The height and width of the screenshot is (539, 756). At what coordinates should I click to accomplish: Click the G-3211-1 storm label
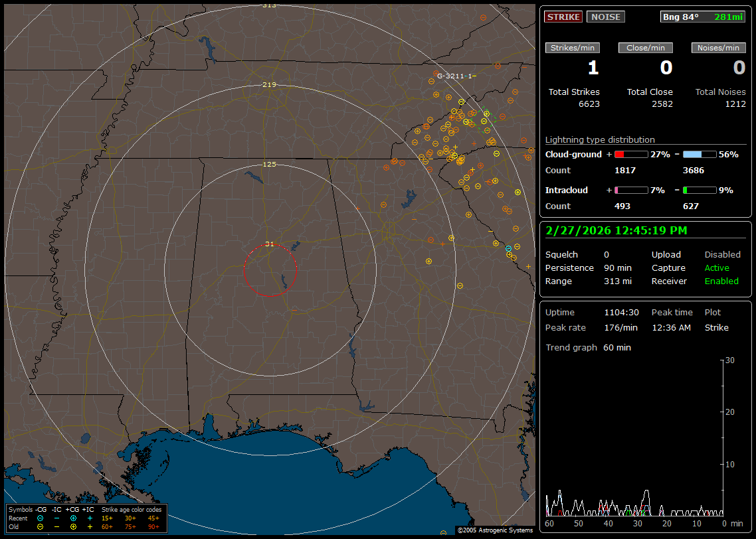coord(454,76)
